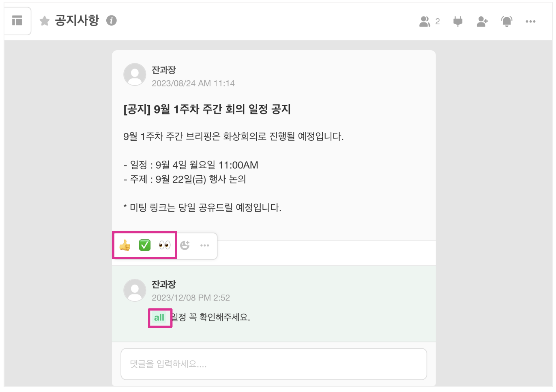This screenshot has height=392, width=556.
Task: Click the 잔과장 name on the post
Action: [164, 70]
